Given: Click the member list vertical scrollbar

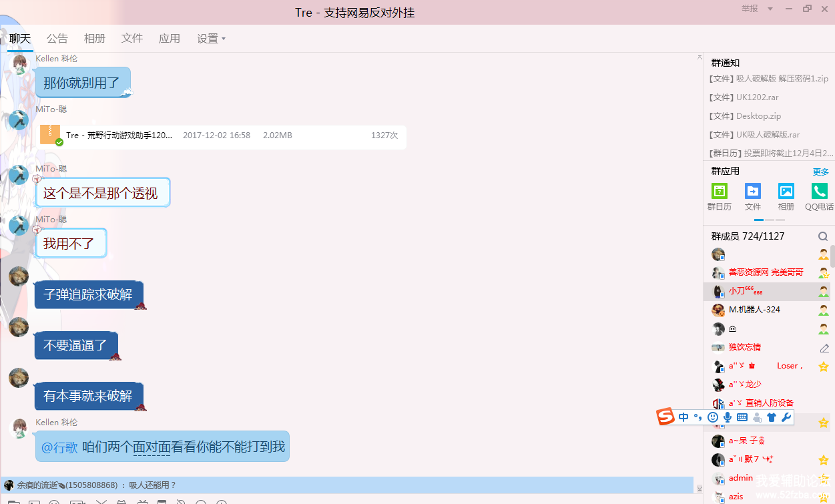Looking at the screenshot, I should pyautogui.click(x=832, y=256).
